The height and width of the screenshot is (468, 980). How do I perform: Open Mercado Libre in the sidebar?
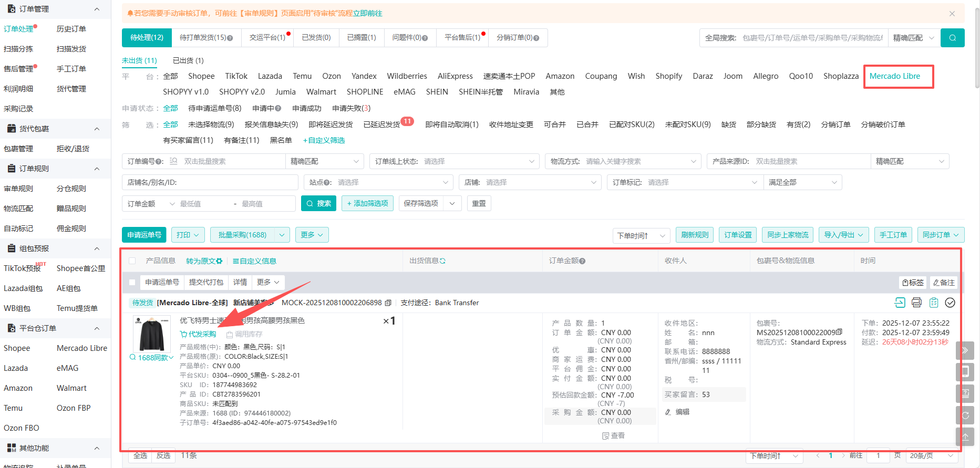point(82,348)
